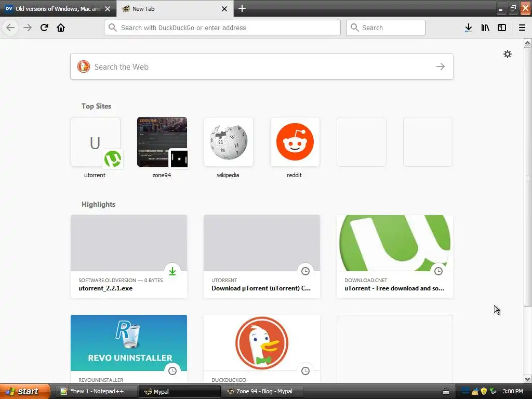
Task: Open the DuckDuckGo highlight card
Action: click(x=262, y=350)
